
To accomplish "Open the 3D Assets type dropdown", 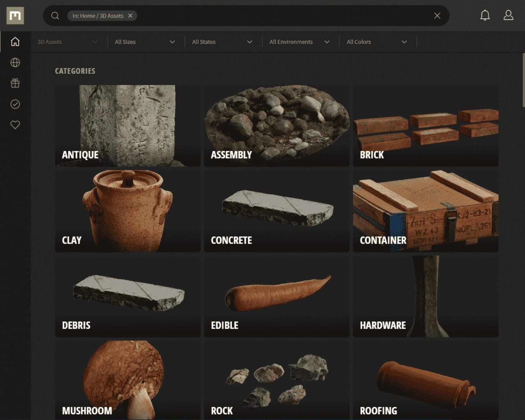I will 68,42.
